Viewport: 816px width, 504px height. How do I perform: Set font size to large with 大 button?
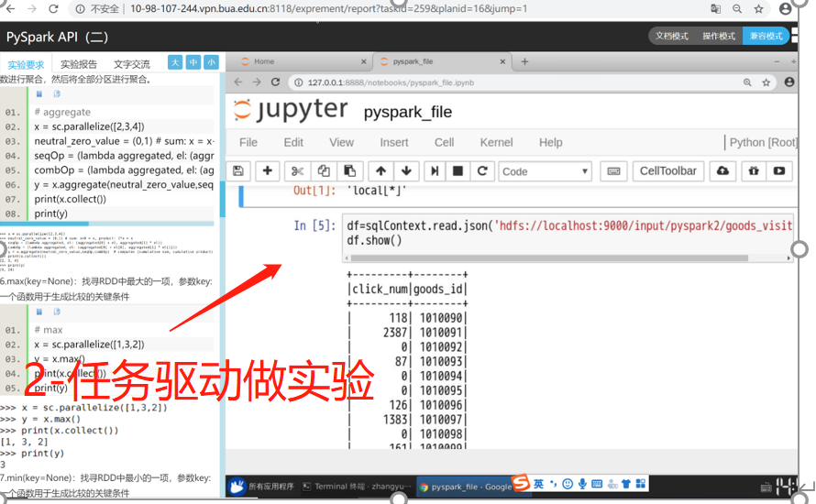[175, 62]
